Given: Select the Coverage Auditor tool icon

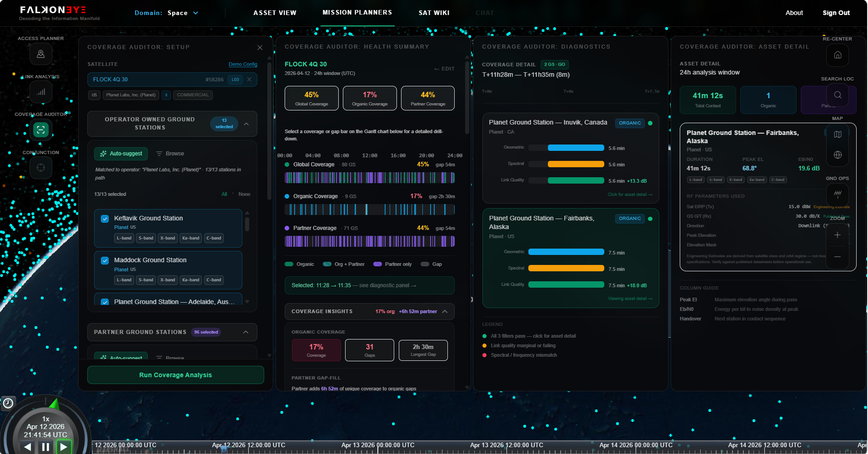Looking at the screenshot, I should click(40, 130).
